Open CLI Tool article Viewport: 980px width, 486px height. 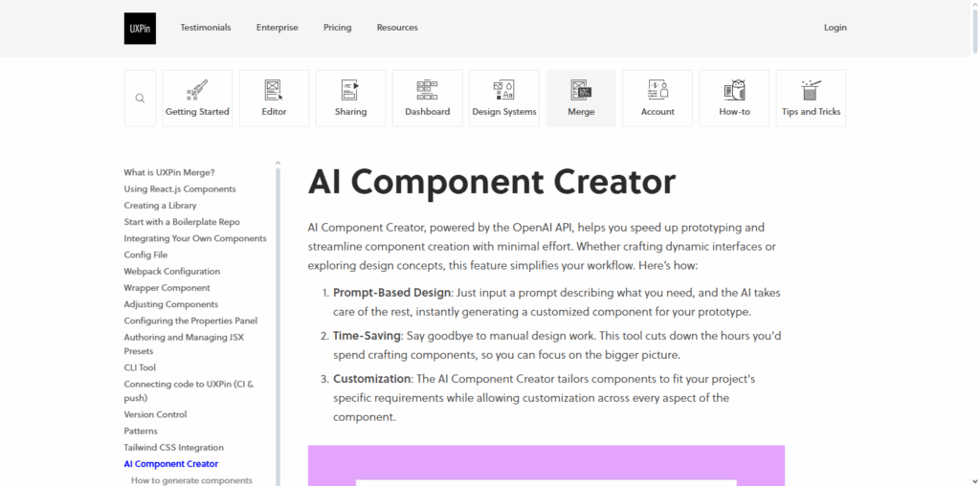140,368
